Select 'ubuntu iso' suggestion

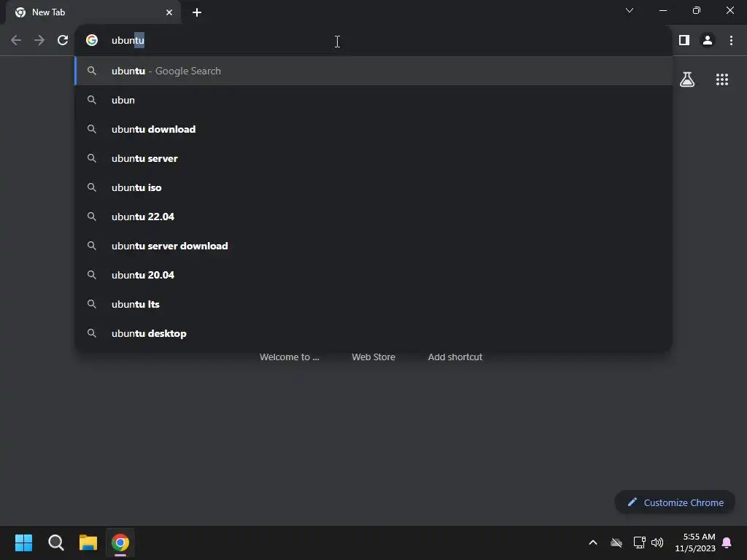pos(374,187)
